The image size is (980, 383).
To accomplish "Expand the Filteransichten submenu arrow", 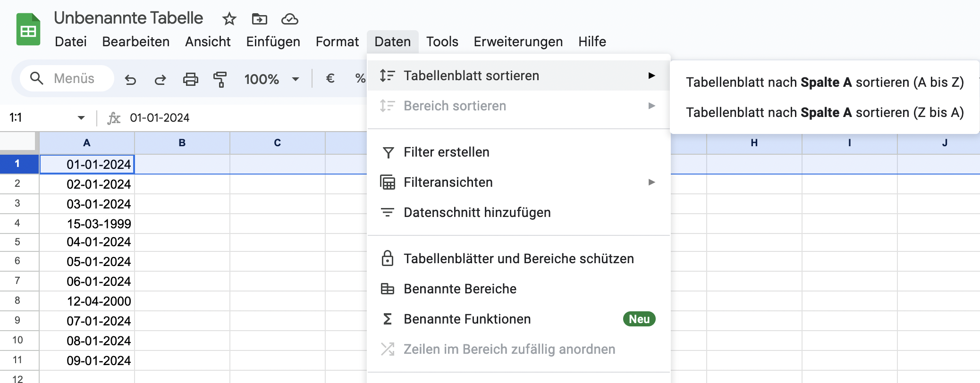I will (x=652, y=182).
